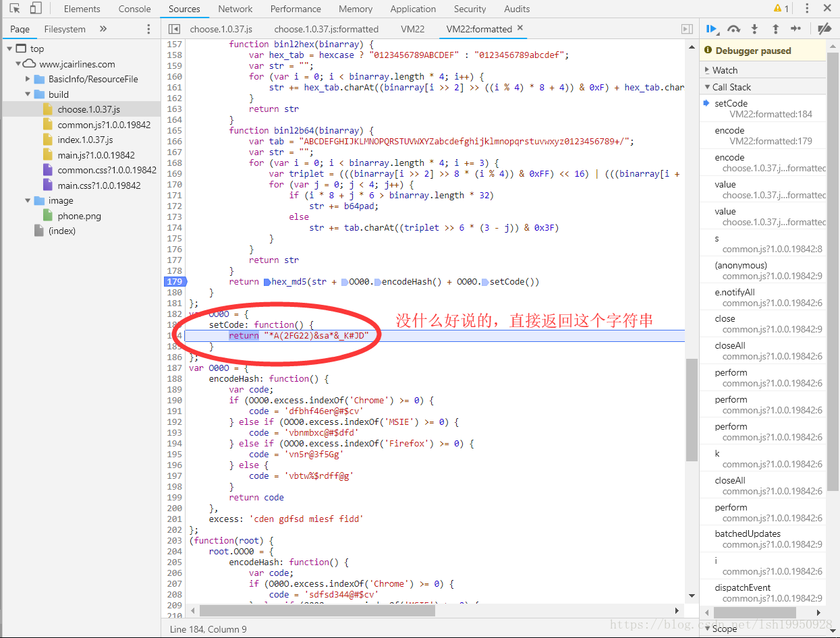Viewport: 840px width, 638px height.
Task: Select the setCode call stack frame
Action: click(762, 109)
